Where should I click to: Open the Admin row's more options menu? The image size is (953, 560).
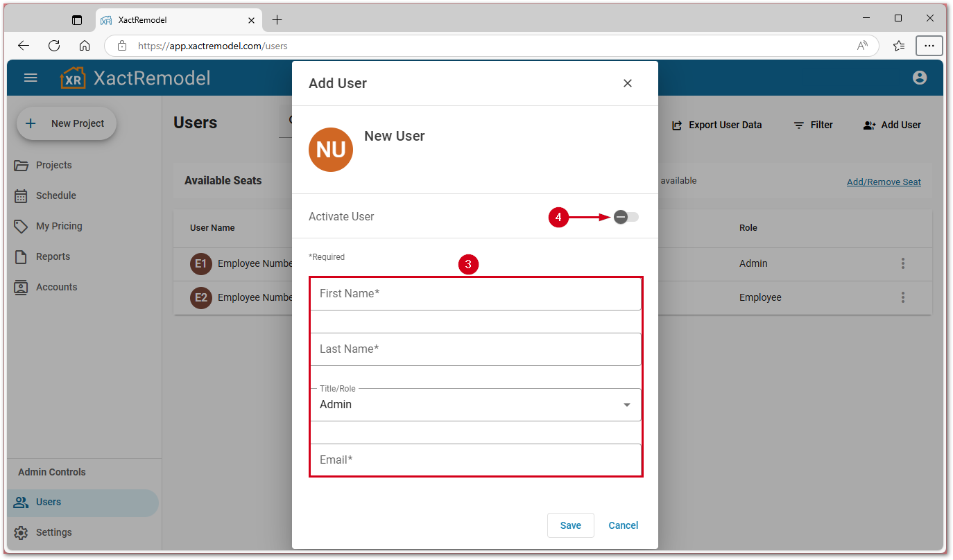pyautogui.click(x=903, y=263)
